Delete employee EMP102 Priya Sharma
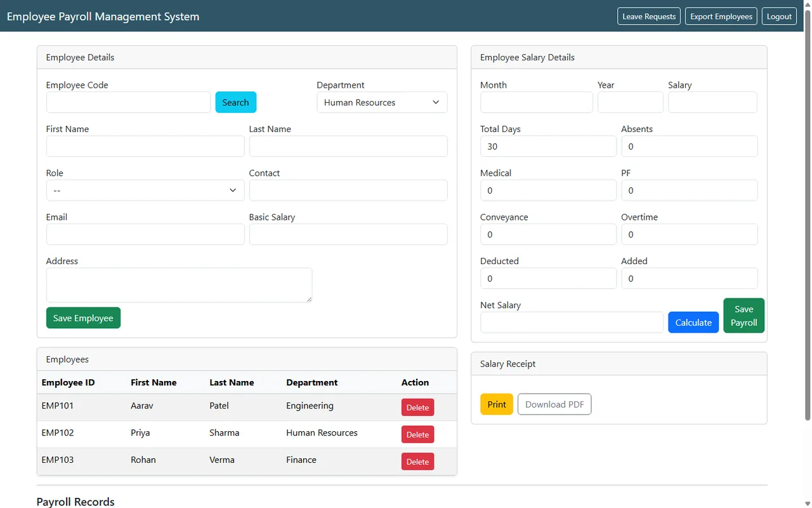The image size is (812, 508). click(417, 434)
